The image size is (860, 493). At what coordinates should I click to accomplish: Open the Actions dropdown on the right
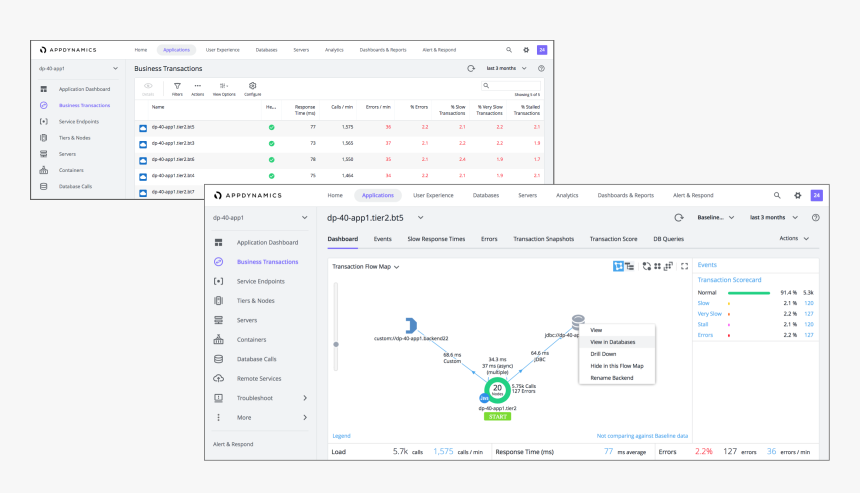click(794, 239)
